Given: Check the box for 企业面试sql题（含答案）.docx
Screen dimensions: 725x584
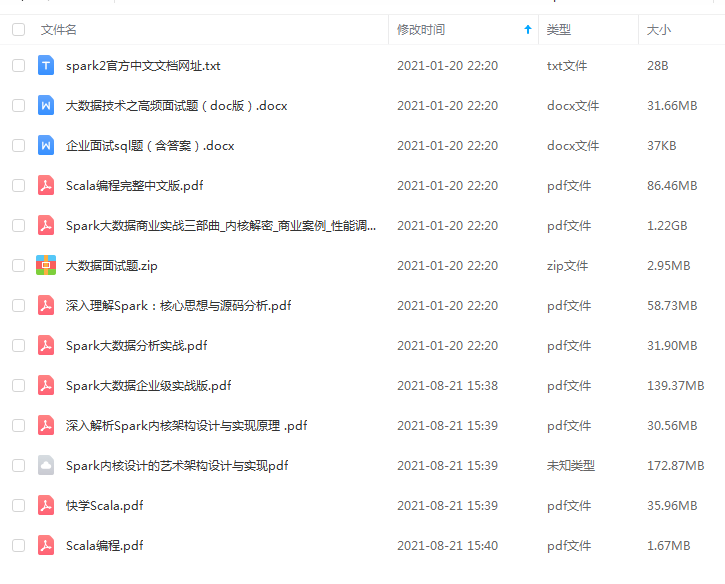Looking at the screenshot, I should click(18, 145).
